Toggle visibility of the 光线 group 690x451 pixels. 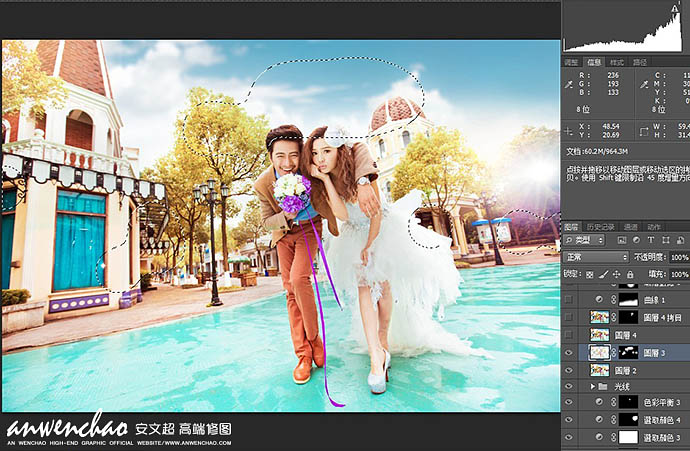(569, 385)
